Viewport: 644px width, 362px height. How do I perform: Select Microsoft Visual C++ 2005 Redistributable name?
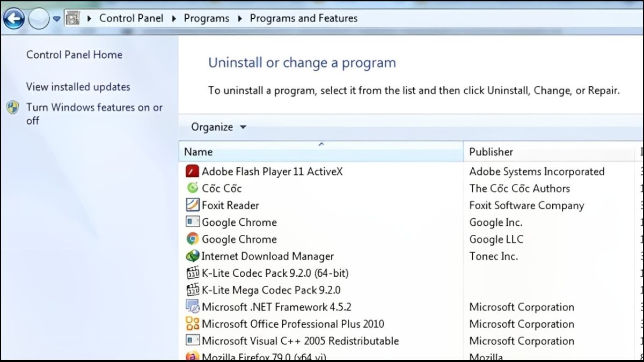coord(300,341)
